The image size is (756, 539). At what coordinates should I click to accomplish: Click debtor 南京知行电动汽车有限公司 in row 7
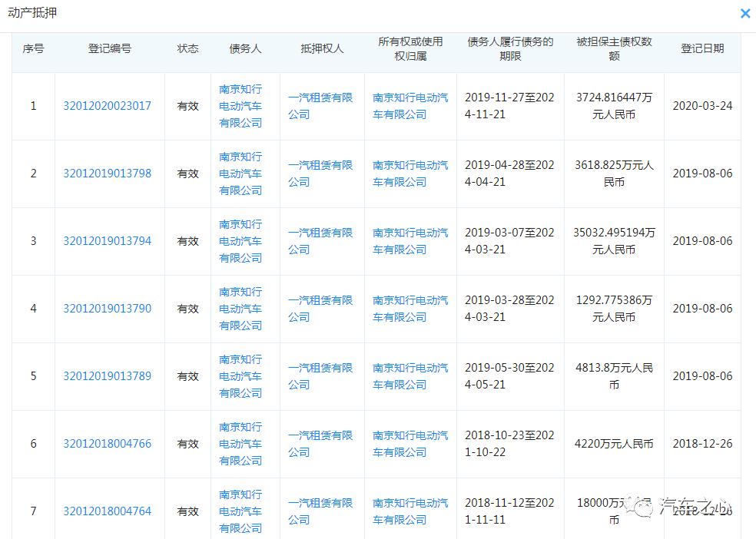[x=240, y=511]
